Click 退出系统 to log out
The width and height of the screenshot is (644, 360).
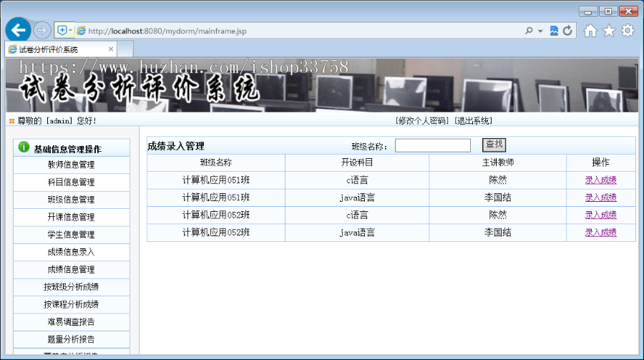[473, 121]
